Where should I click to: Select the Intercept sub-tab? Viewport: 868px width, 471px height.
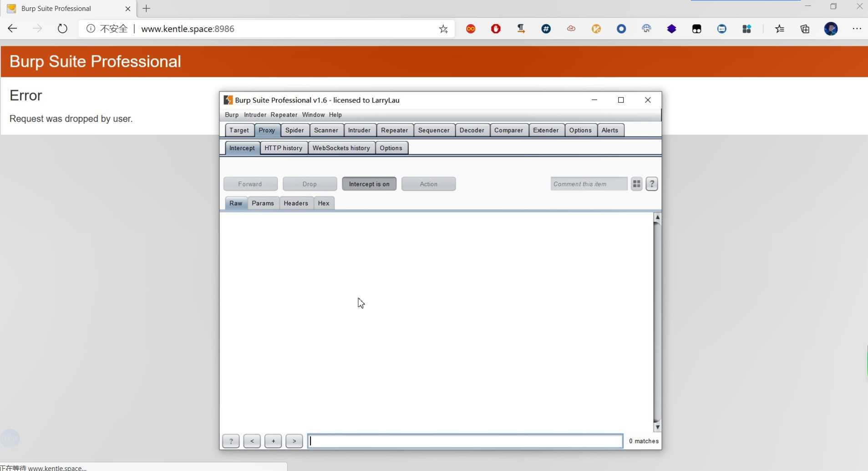click(242, 148)
